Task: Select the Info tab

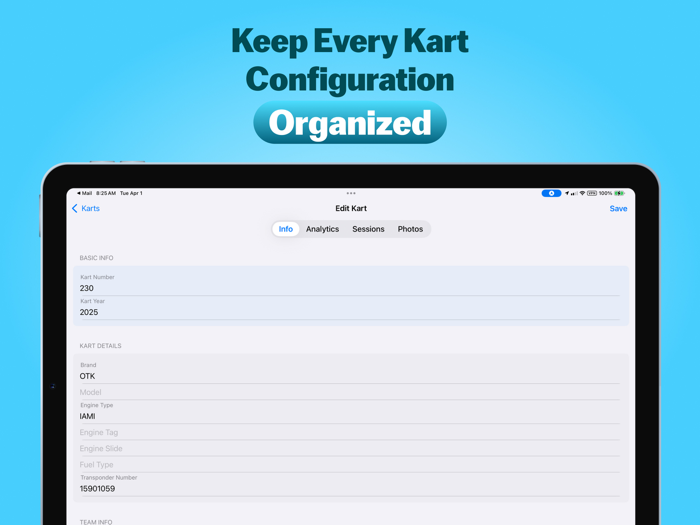Action: point(286,229)
